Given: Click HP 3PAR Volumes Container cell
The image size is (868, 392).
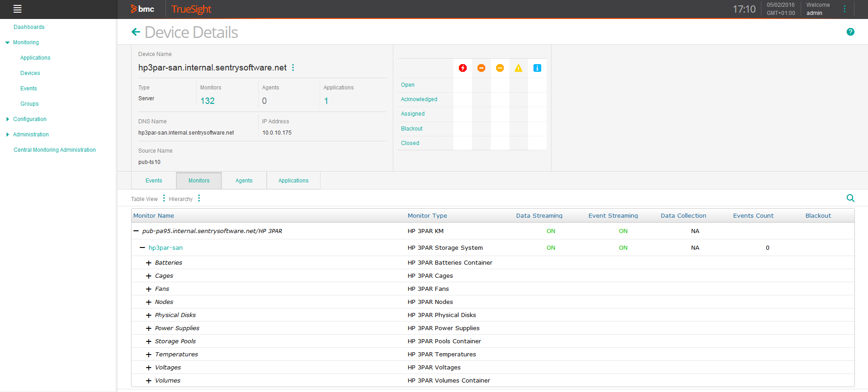Looking at the screenshot, I should coord(449,381).
